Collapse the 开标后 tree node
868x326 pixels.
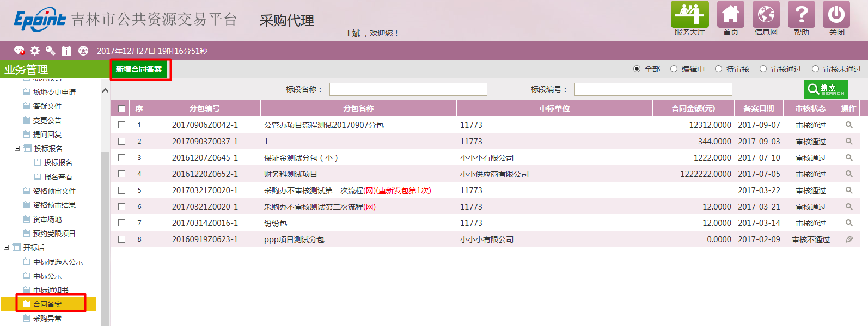[7, 247]
